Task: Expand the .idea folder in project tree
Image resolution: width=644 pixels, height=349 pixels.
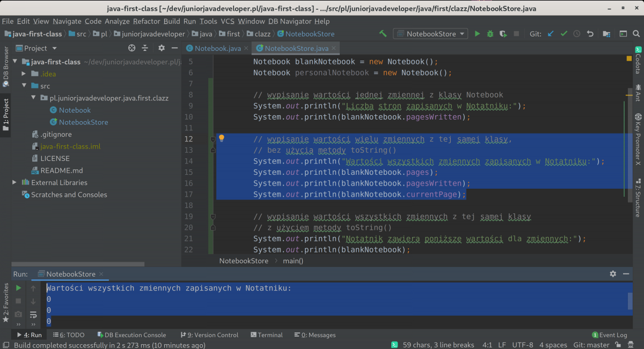Action: coord(24,74)
